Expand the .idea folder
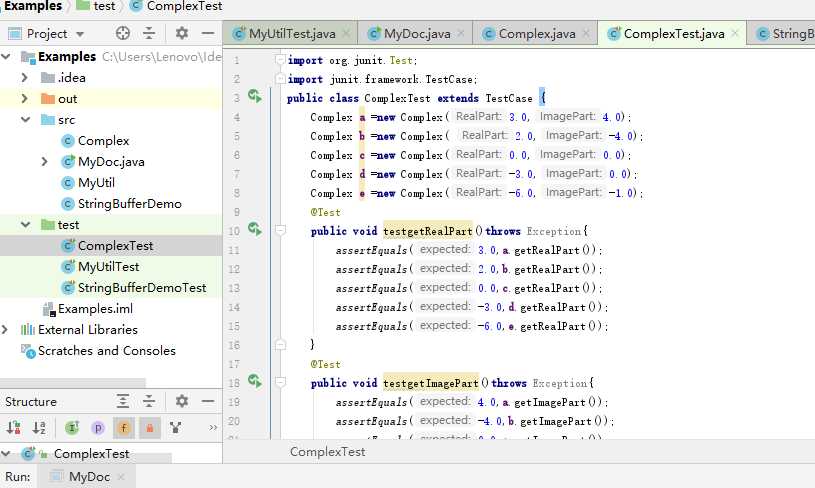Image resolution: width=815 pixels, height=488 pixels. click(24, 77)
